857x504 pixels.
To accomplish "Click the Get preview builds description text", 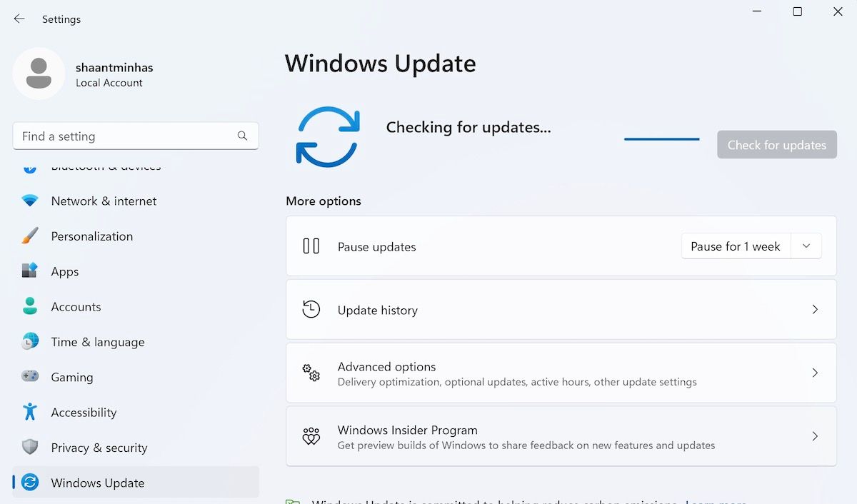I will tap(526, 445).
